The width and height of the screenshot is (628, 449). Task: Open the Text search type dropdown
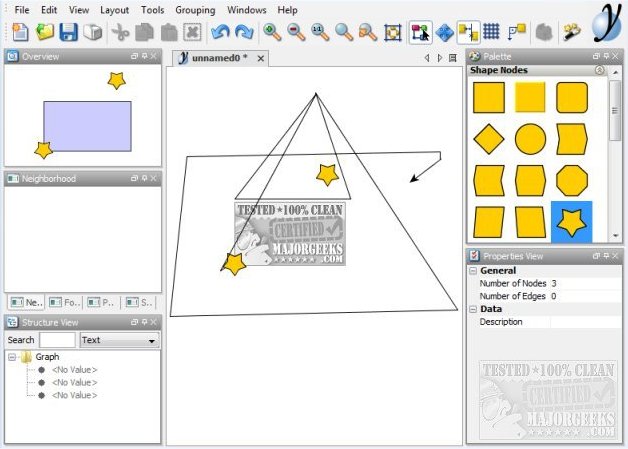click(119, 340)
